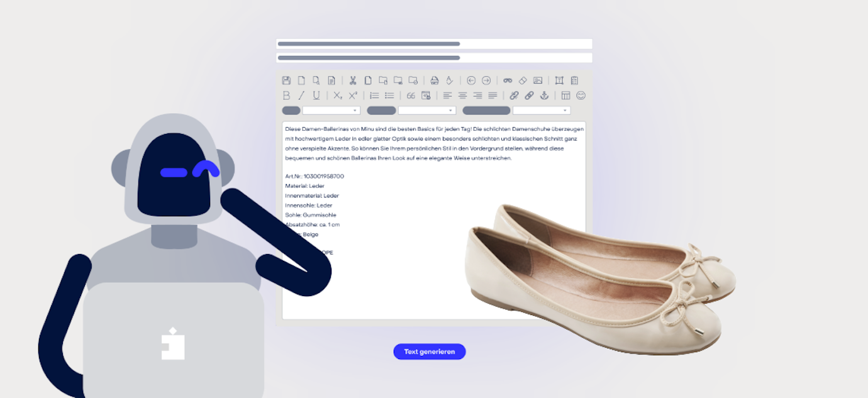This screenshot has height=398, width=868.
Task: Toggle italic formatting
Action: [x=301, y=96]
